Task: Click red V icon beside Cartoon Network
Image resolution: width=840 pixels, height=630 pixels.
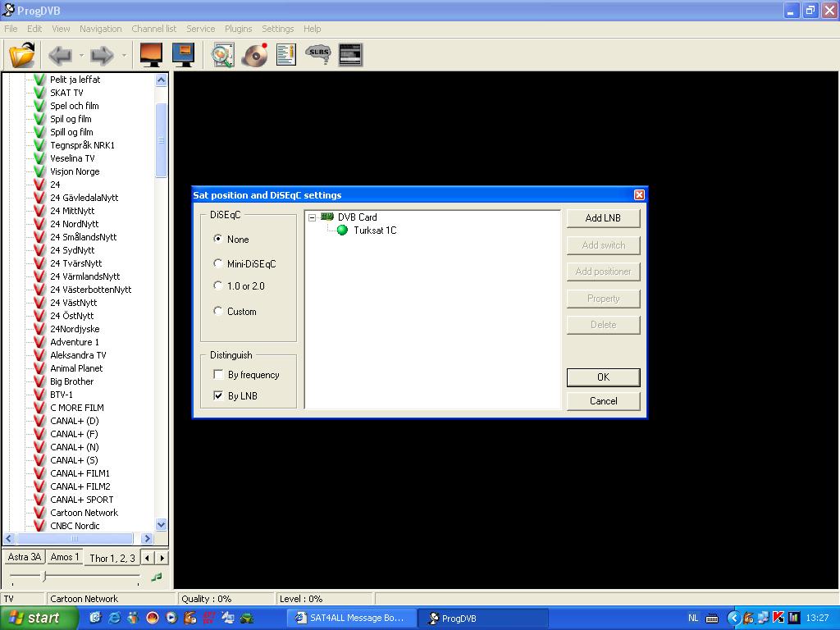Action: coord(39,513)
